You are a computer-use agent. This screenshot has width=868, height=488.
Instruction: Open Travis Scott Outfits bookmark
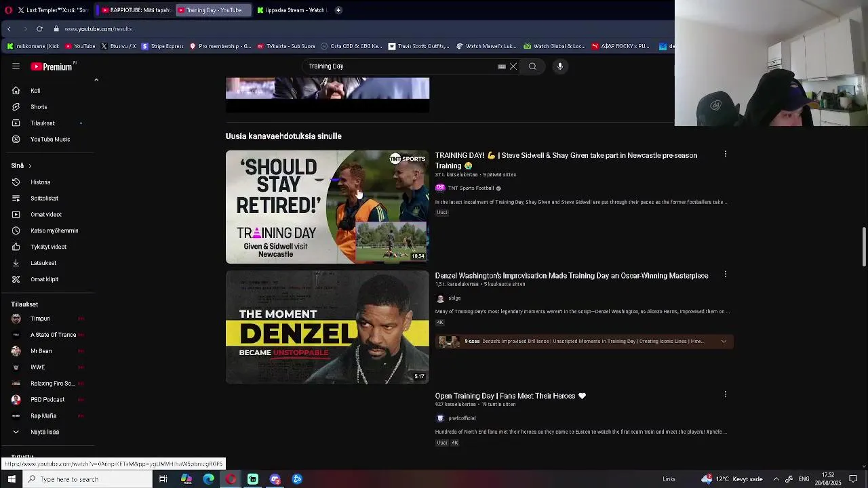[x=418, y=47]
